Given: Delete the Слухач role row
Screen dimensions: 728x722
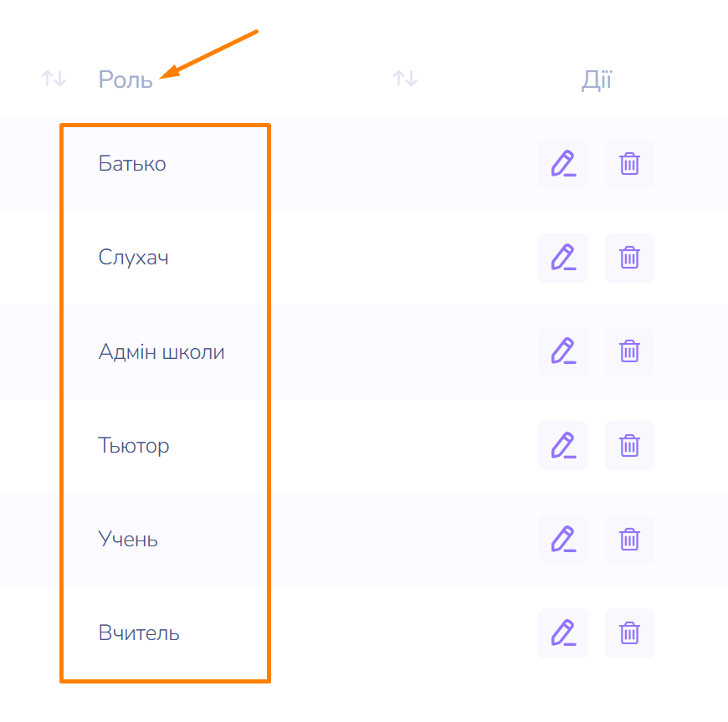Looking at the screenshot, I should tap(629, 258).
